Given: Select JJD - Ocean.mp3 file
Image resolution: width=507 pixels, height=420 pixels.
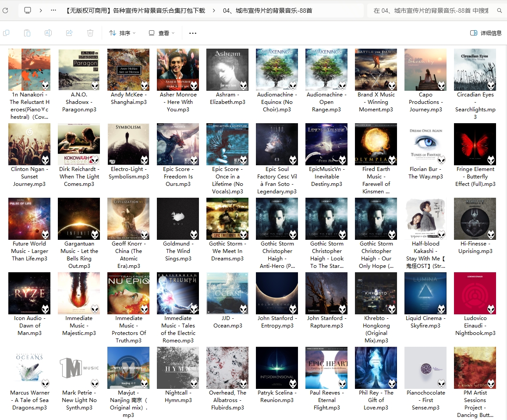Looking at the screenshot, I should (x=227, y=293).
